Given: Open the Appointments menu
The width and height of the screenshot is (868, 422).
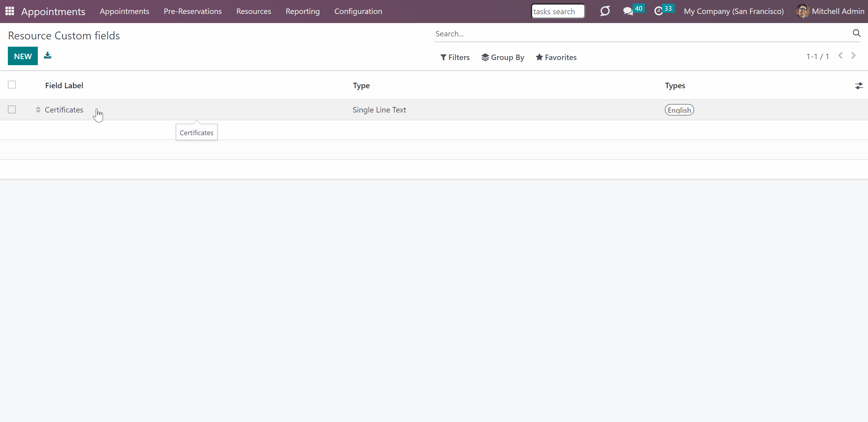Looking at the screenshot, I should [x=124, y=11].
